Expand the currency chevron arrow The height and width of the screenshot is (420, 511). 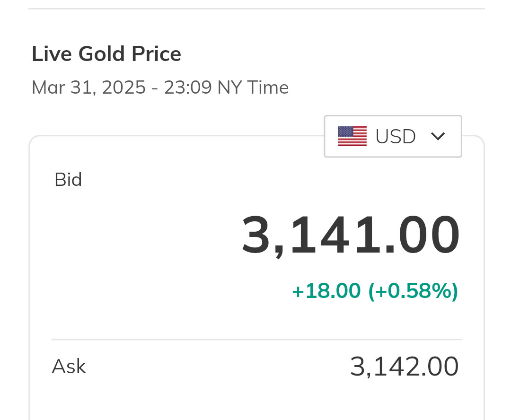[x=438, y=136]
